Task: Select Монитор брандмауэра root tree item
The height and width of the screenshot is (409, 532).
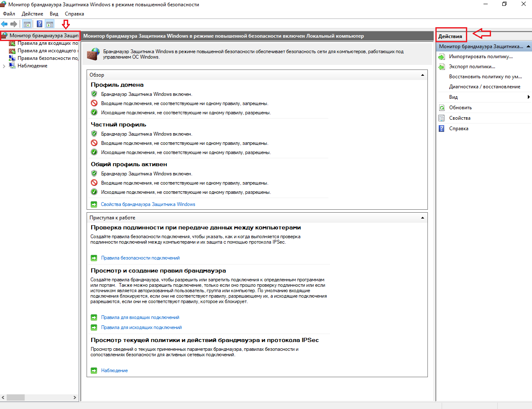Action: tap(44, 36)
